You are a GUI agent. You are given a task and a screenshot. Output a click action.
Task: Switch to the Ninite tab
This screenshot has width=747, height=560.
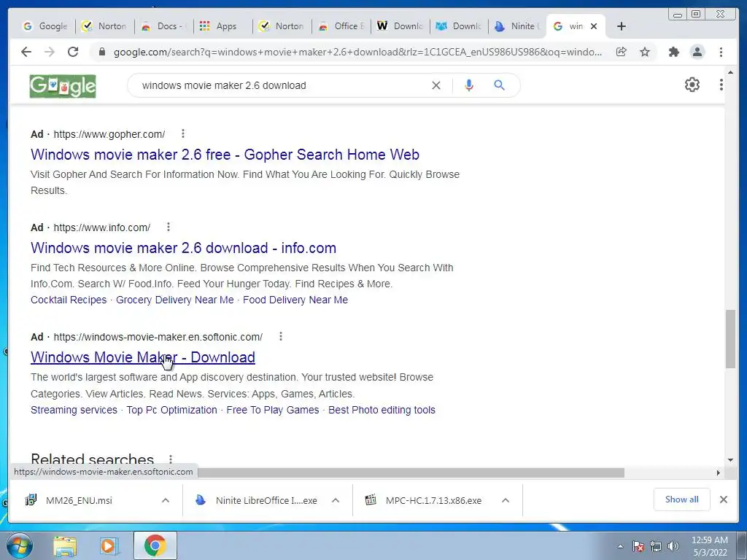pyautogui.click(x=518, y=26)
